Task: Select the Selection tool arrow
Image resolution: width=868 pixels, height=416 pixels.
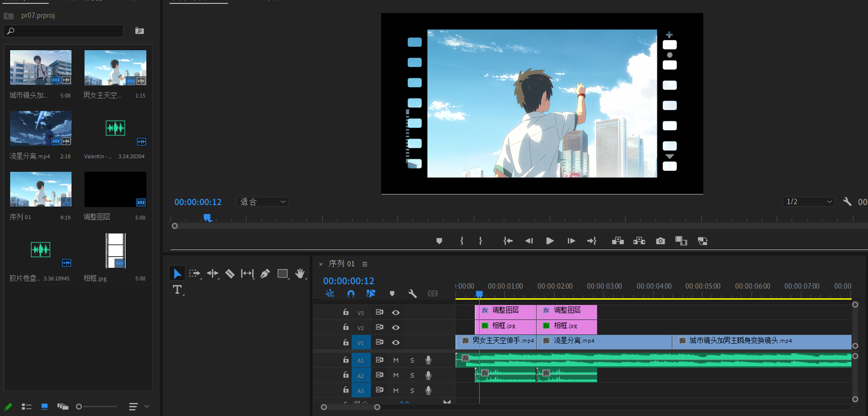Action: [177, 274]
